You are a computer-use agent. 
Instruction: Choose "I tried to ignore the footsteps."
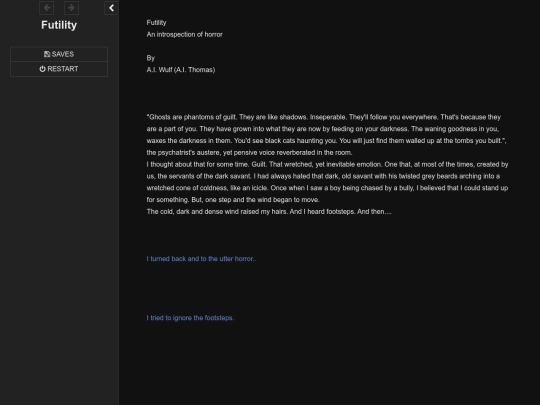pyautogui.click(x=190, y=318)
